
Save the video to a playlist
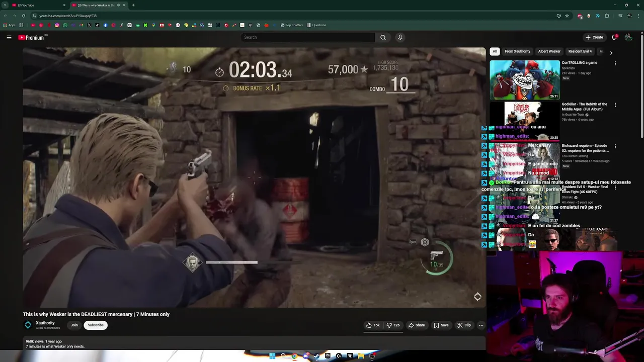click(x=441, y=325)
